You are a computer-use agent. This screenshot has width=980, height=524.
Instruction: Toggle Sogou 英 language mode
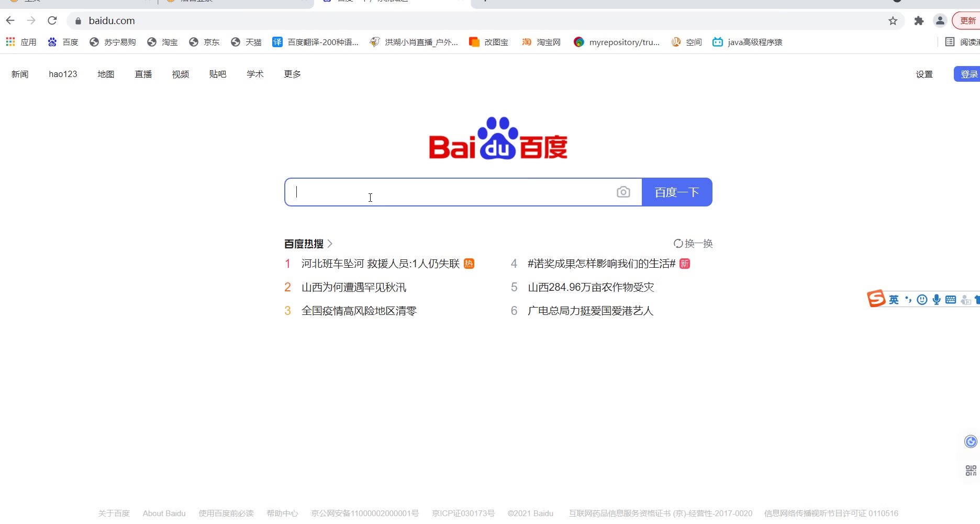(x=894, y=300)
